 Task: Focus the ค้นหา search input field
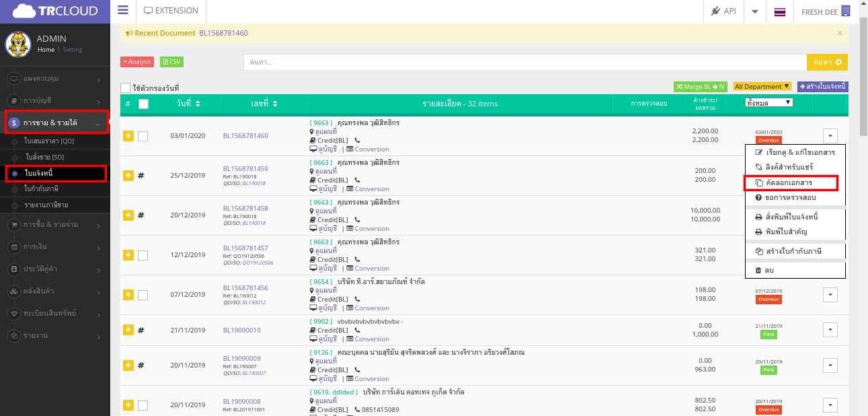point(525,62)
